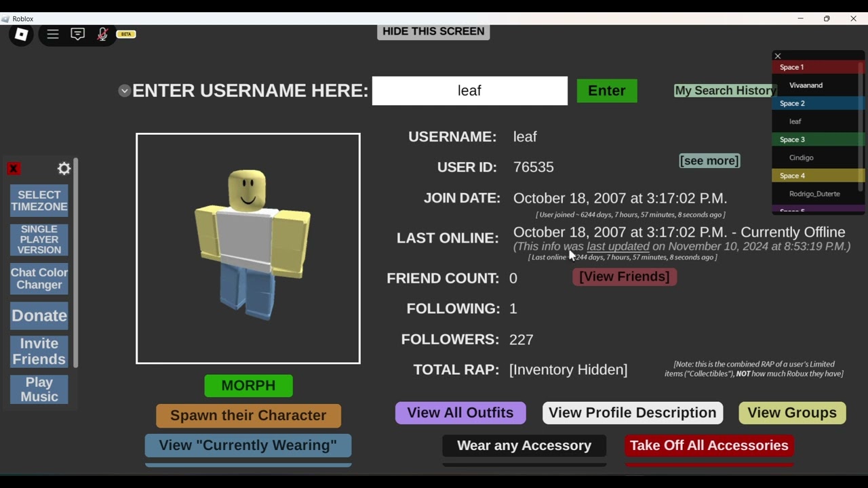Click SINGLE PLAYER VERSION button
Viewport: 868px width, 488px height.
pos(39,240)
